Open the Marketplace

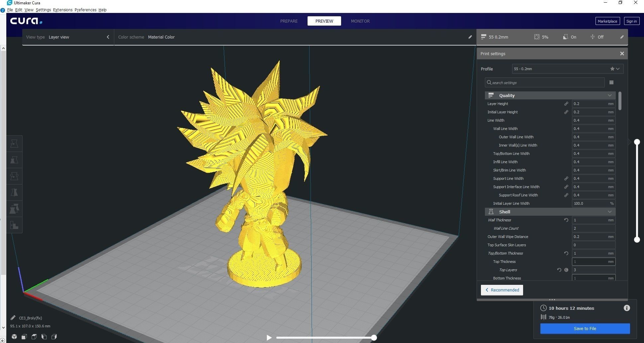[607, 21]
